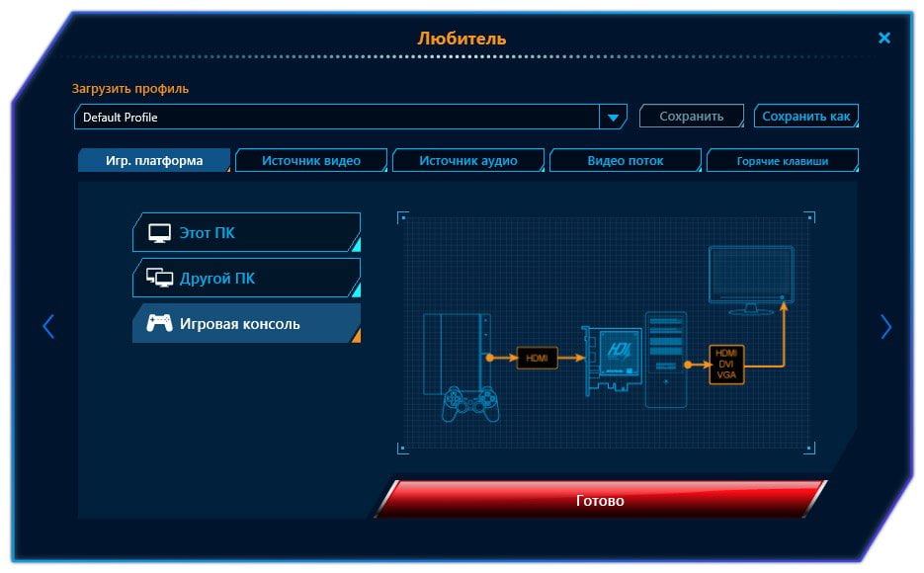Open the Горячие клавиши tab
This screenshot has height=573, width=924.
782,160
